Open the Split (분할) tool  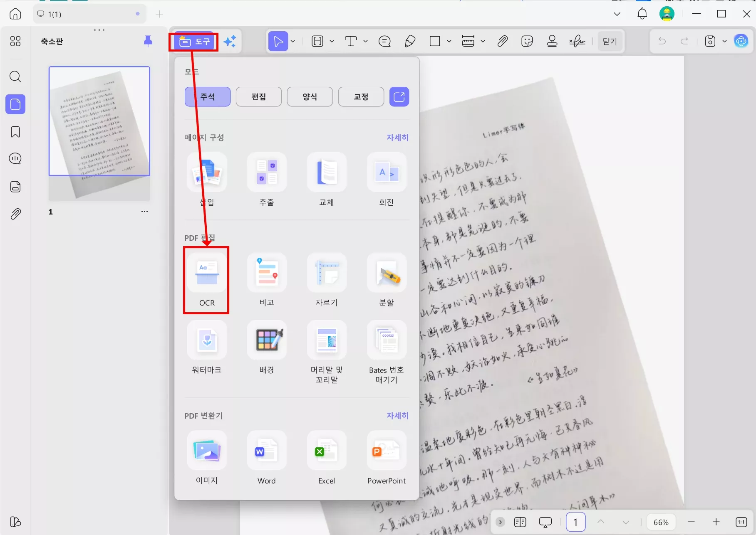point(387,280)
